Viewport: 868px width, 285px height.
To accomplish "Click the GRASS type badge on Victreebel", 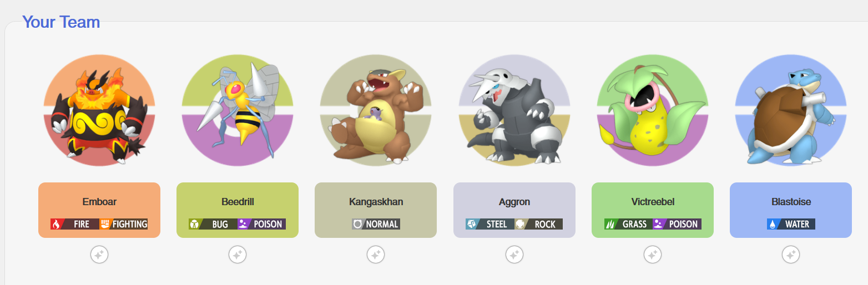I will [x=628, y=224].
